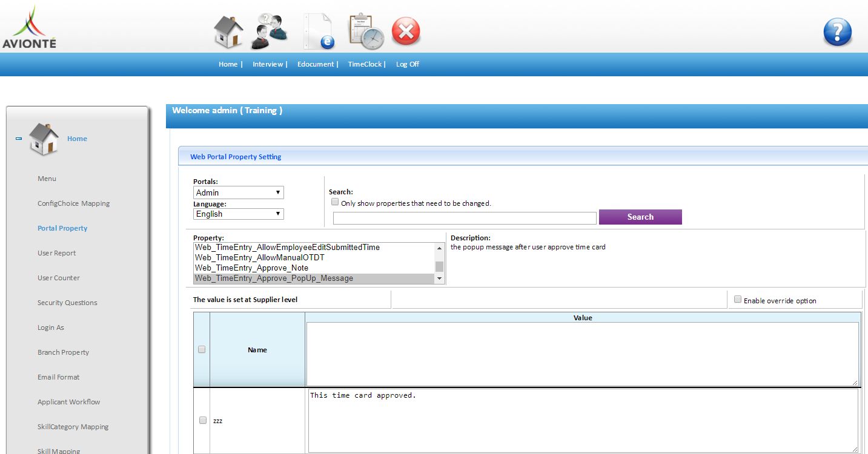868x454 pixels.
Task: Check 'Only show properties that need to be changed'
Action: [335, 202]
